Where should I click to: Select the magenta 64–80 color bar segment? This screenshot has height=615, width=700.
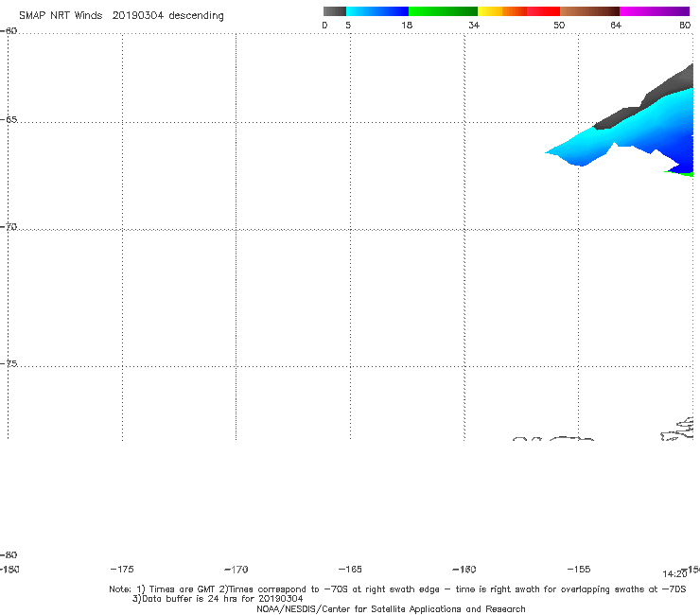tap(655, 11)
